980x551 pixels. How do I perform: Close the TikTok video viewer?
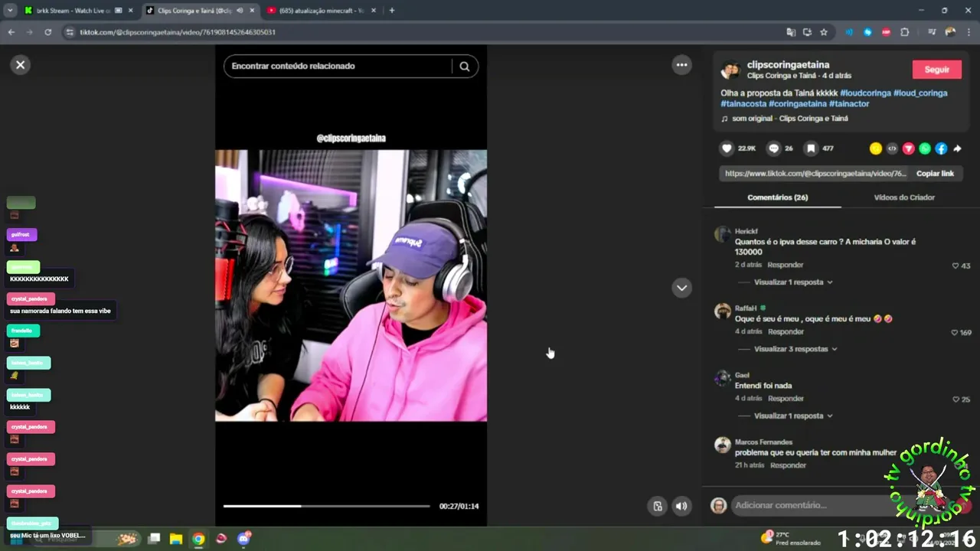(x=21, y=65)
